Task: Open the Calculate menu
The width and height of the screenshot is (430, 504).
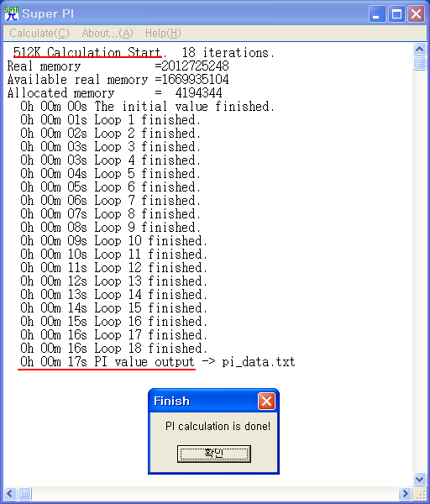Action: coord(39,33)
